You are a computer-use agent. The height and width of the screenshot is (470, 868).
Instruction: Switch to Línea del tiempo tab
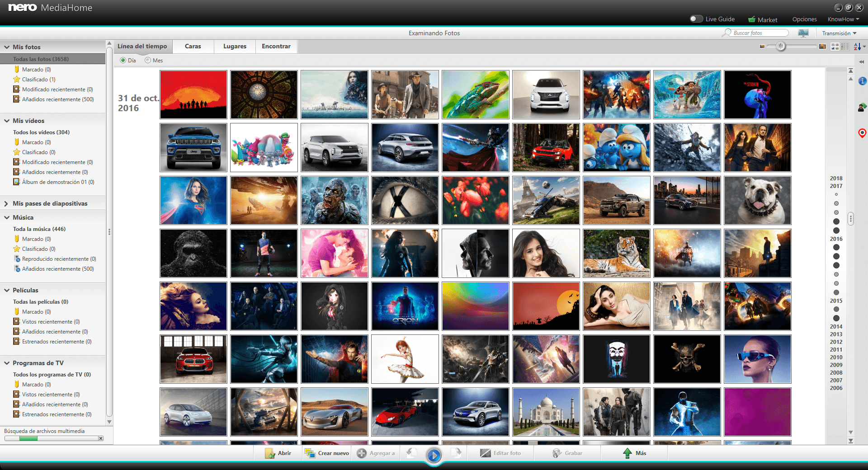coord(142,46)
